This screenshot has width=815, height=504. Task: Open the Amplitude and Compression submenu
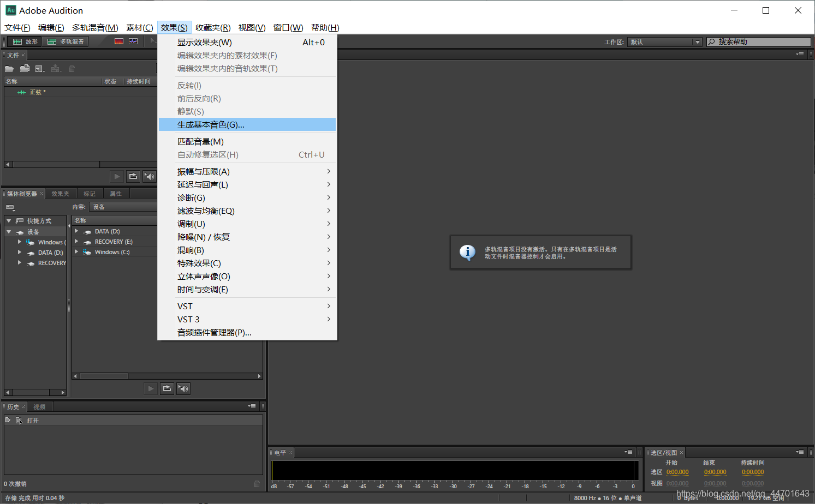[247, 171]
